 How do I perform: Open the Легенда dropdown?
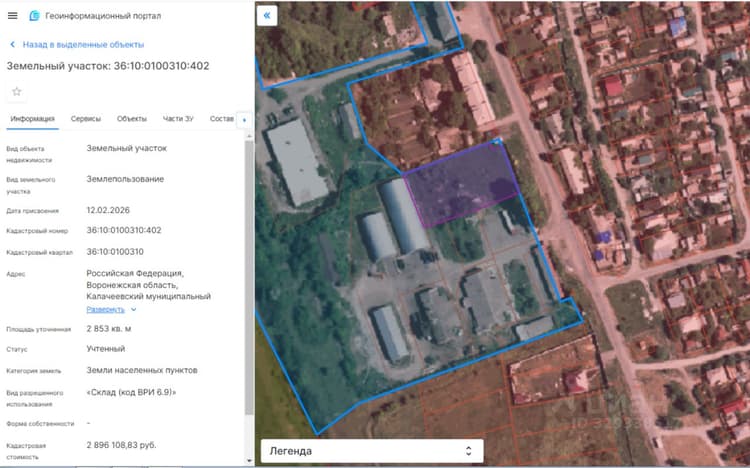click(x=372, y=451)
